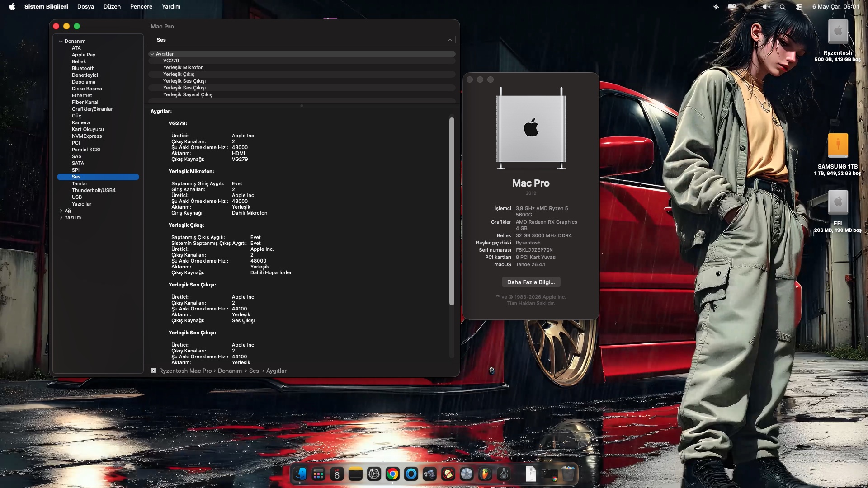The image size is (868, 488).
Task: Click Ses in the path bar
Action: (254, 371)
